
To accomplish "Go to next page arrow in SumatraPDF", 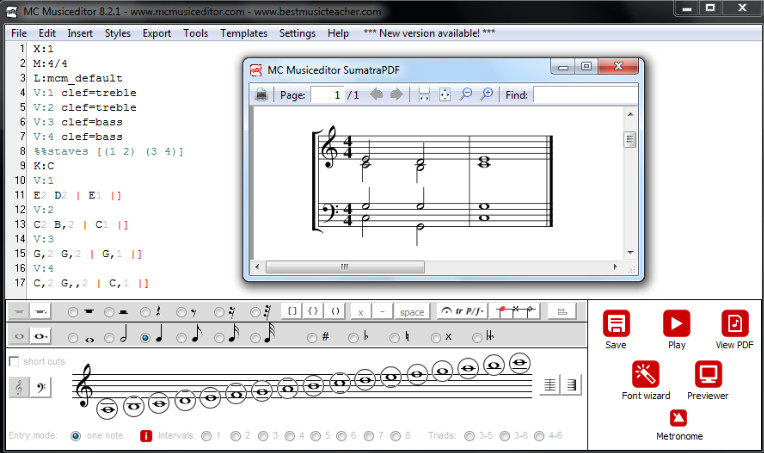I will pos(396,94).
